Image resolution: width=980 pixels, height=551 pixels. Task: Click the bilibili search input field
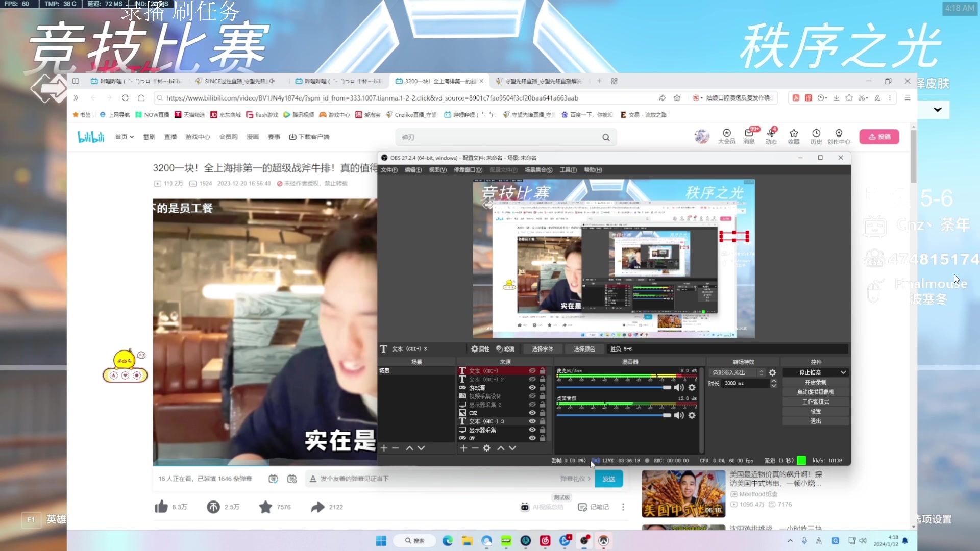(498, 137)
